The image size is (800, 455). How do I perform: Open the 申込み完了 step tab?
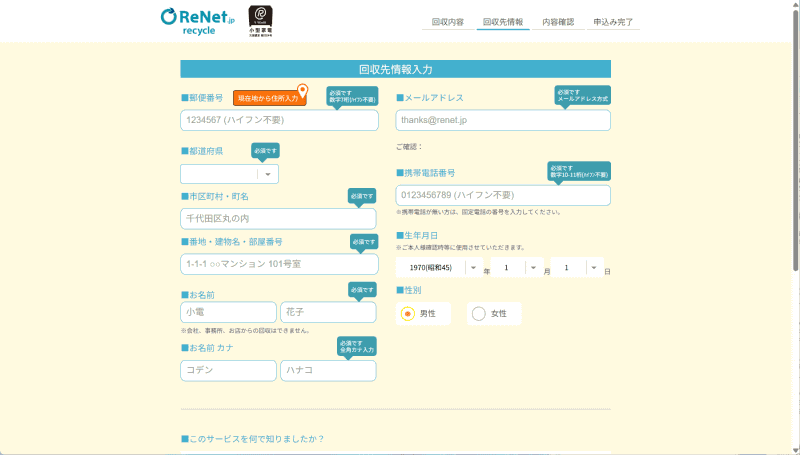pyautogui.click(x=613, y=22)
